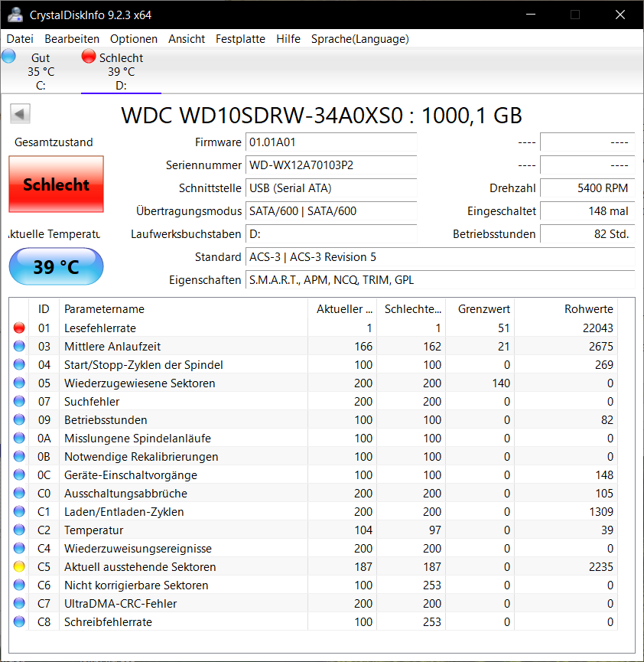Click the Rohwerte column header
The image size is (644, 662).
coord(566,309)
